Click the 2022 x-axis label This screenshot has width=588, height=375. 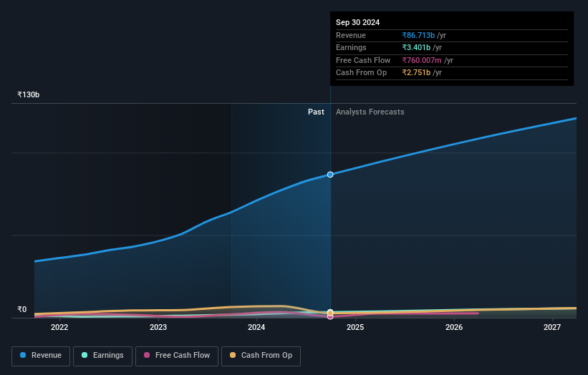59,328
